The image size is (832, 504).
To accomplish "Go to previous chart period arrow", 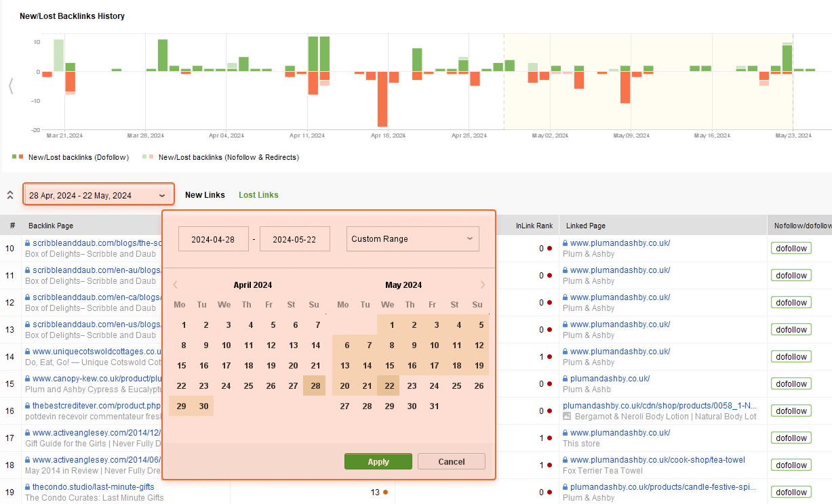I will [x=10, y=86].
